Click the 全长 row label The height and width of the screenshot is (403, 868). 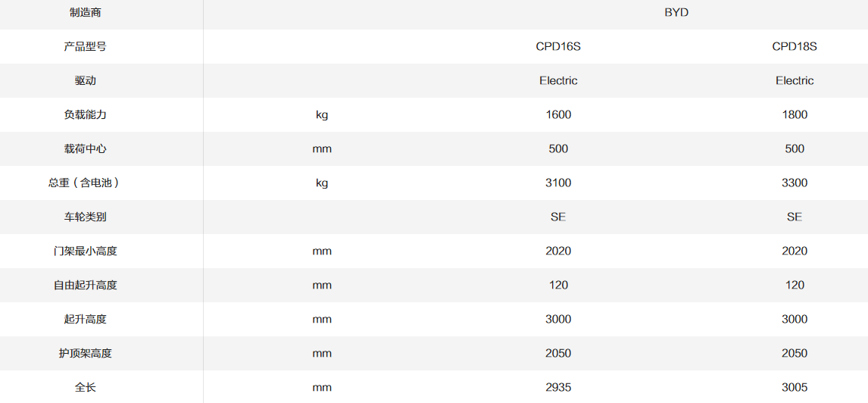pos(86,387)
